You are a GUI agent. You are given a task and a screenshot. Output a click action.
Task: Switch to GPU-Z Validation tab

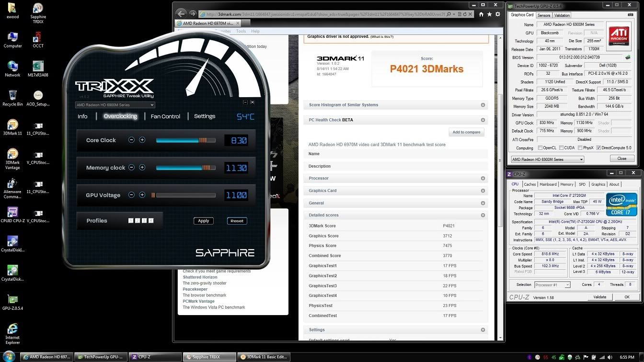[x=562, y=15]
